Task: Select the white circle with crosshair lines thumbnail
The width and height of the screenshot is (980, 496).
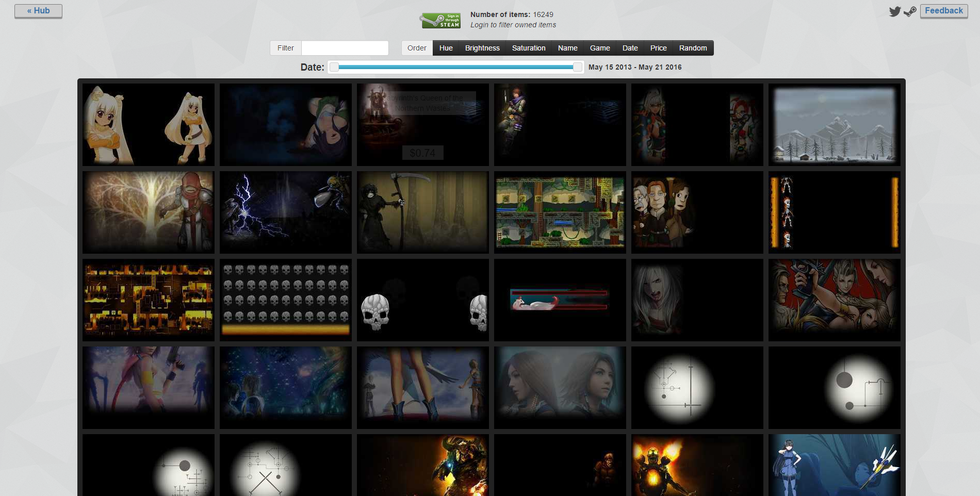Action: click(x=697, y=388)
